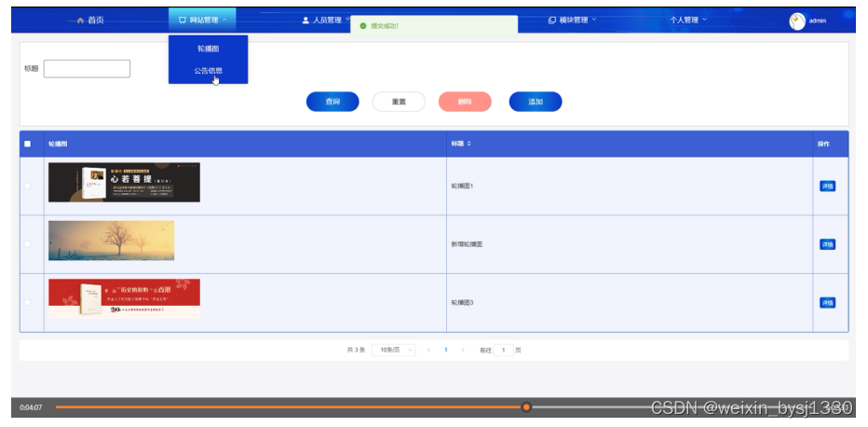Collapse the 网站管理 dropdown chevron
868x427 pixels.
(x=224, y=20)
